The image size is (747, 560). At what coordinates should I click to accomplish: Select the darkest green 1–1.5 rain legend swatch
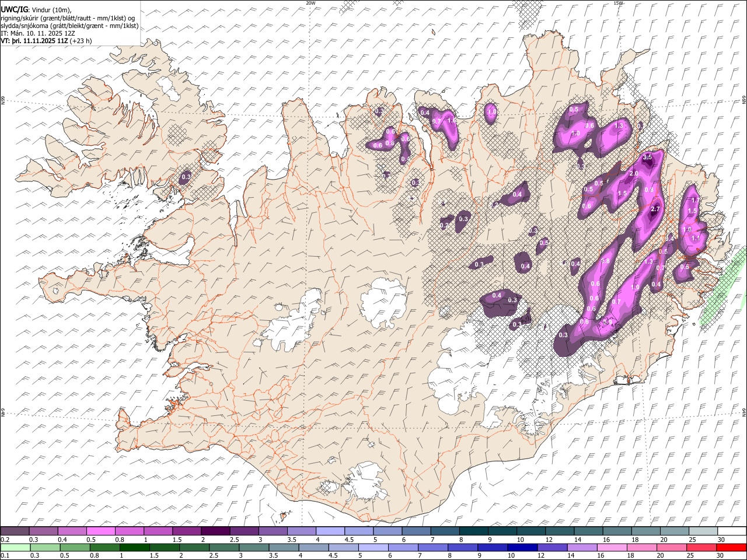(134, 547)
